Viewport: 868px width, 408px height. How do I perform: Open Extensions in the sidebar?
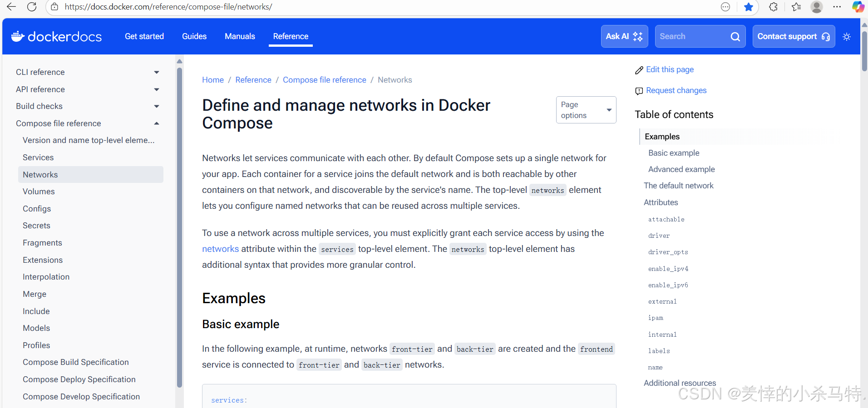click(43, 260)
